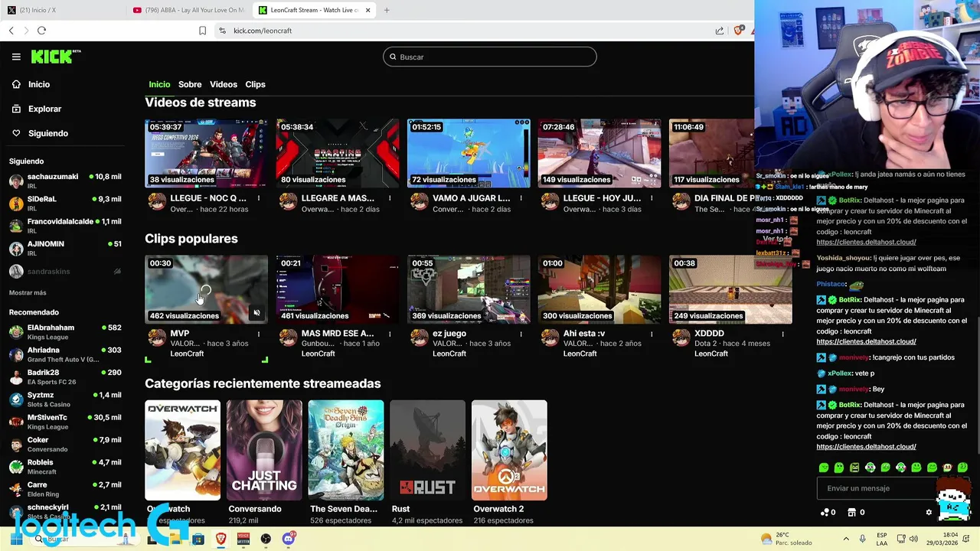Image resolution: width=980 pixels, height=551 pixels.
Task: Pick the brown-haired face emote in chat
Action: click(x=947, y=468)
